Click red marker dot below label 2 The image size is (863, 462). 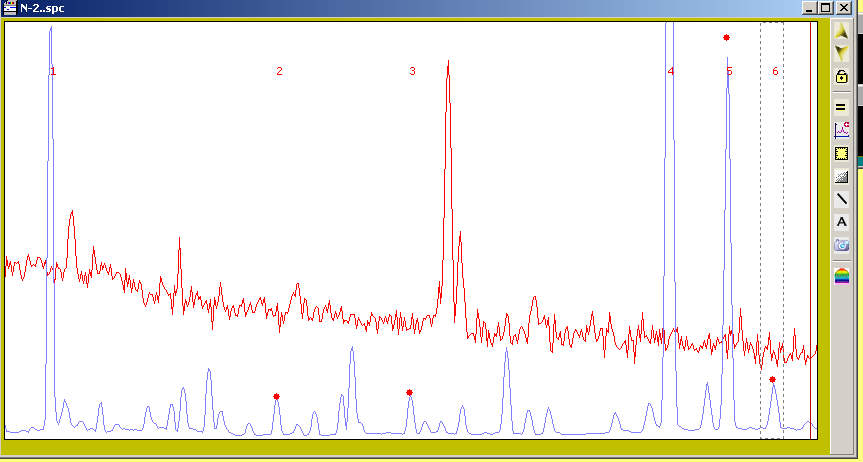276,396
